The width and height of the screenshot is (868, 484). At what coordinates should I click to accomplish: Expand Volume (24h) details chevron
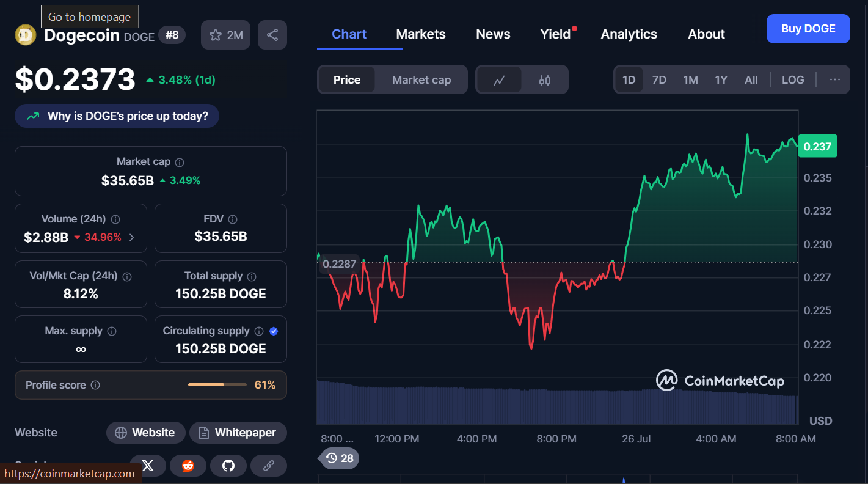point(132,237)
